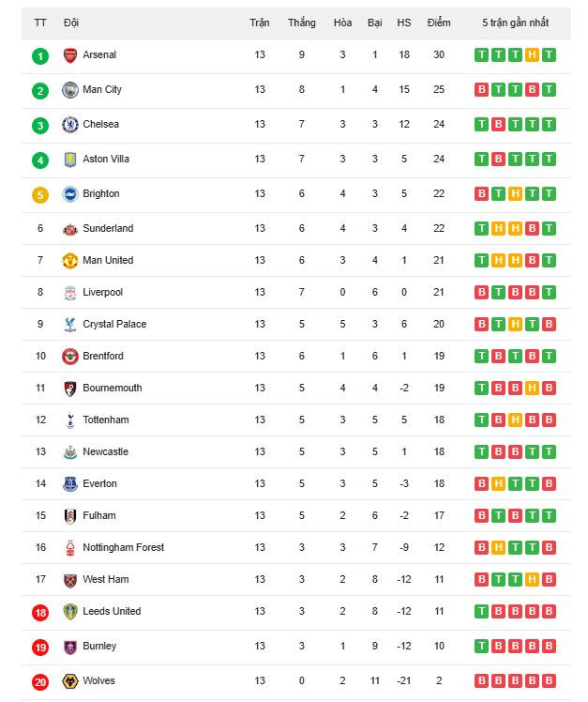The height and width of the screenshot is (702, 588).
Task: Open Crystal Palace team page link
Action: click(114, 324)
